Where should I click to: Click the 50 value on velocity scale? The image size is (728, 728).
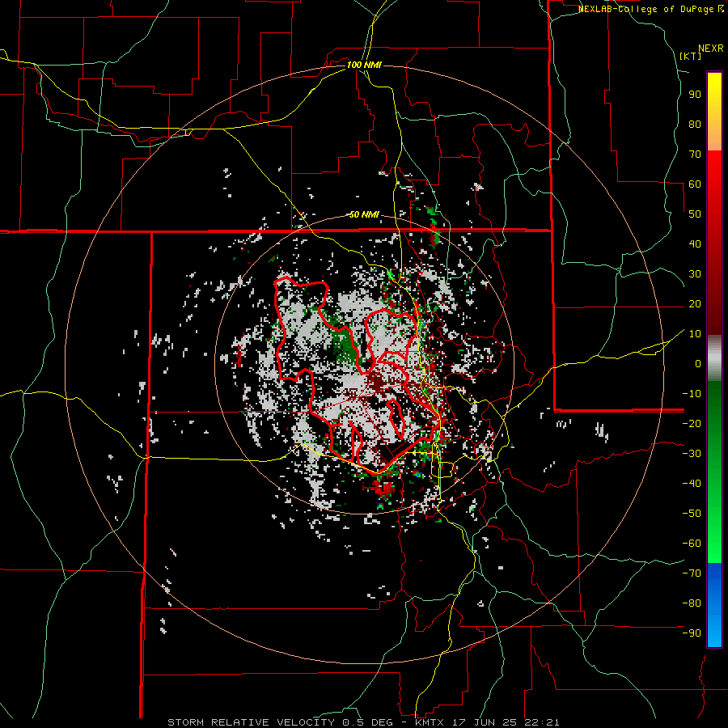pyautogui.click(x=695, y=214)
